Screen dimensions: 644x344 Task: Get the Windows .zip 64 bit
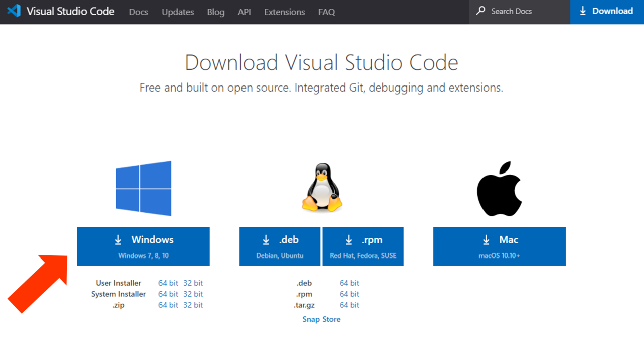coord(168,305)
